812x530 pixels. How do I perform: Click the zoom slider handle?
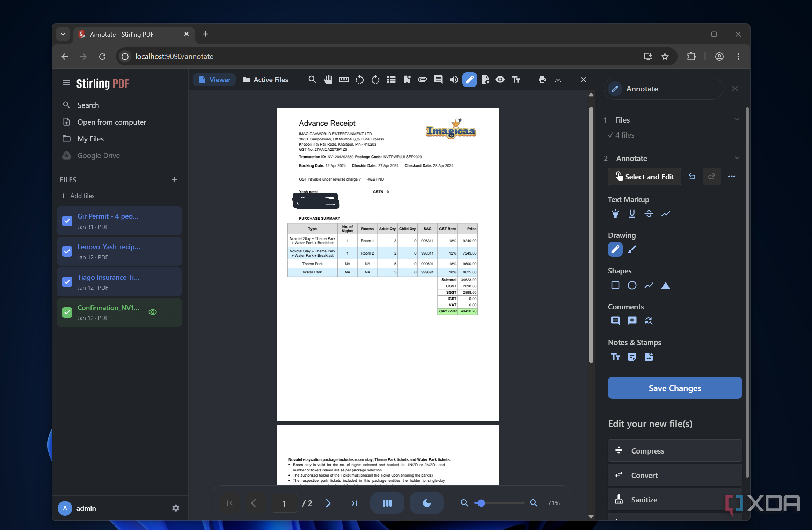click(x=481, y=503)
